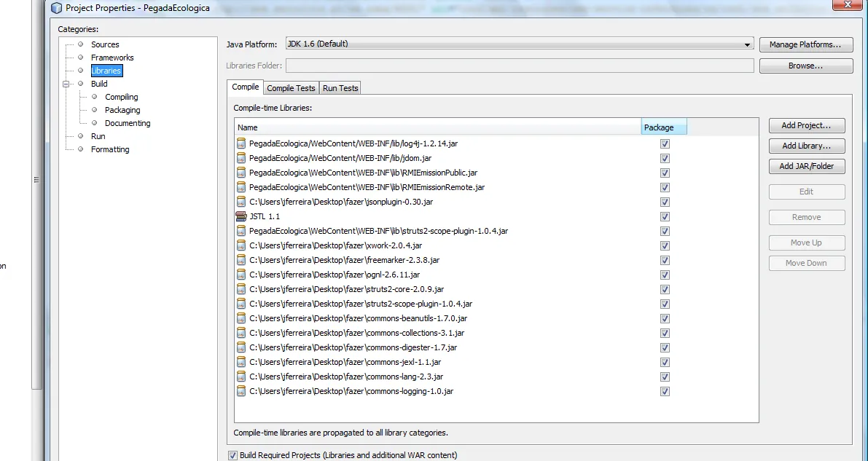Click the jar icon beside log4j-1.2.14.jar

[241, 143]
